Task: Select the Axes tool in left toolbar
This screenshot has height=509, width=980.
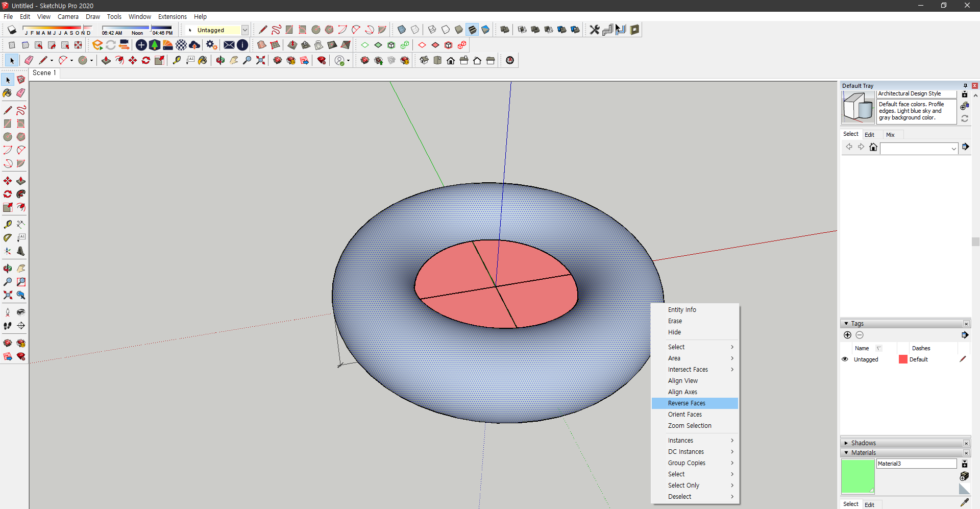Action: pyautogui.click(x=8, y=251)
